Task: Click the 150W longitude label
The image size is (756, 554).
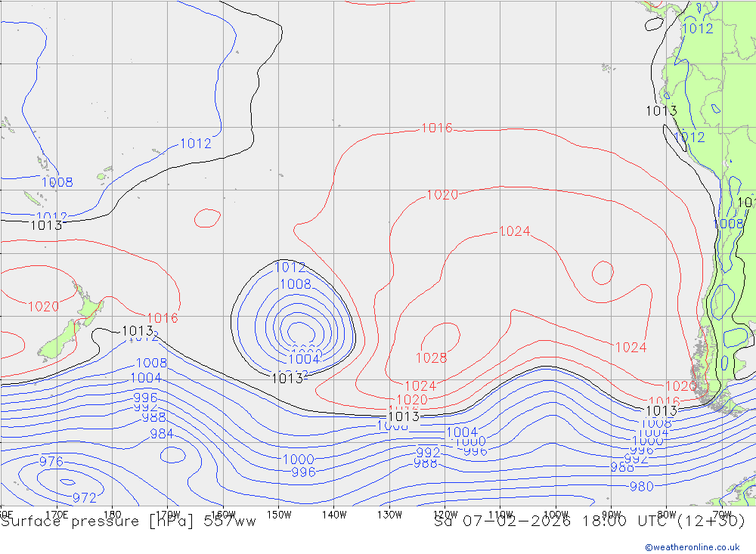Action: click(279, 515)
